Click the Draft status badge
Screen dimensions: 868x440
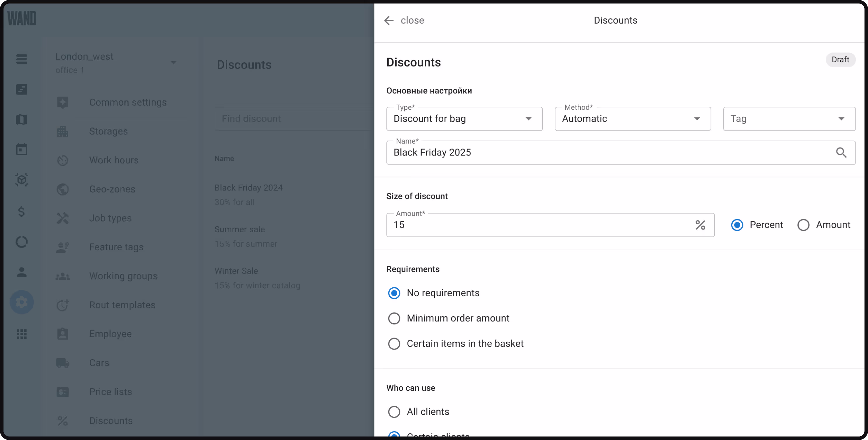840,60
